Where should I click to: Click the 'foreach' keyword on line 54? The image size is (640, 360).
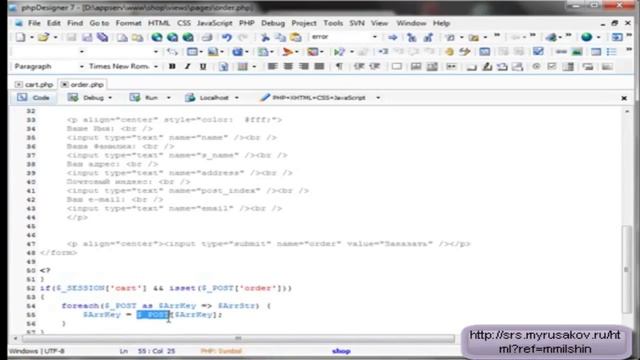[80, 306]
